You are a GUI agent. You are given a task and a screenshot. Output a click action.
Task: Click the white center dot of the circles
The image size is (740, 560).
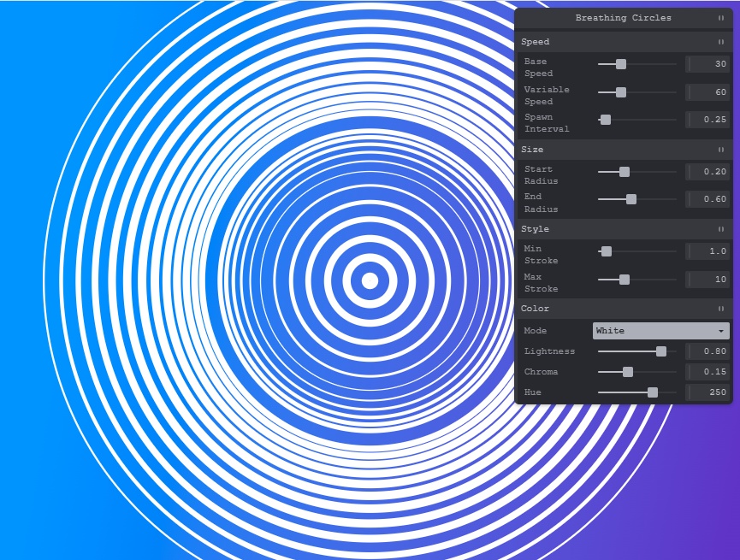[370, 280]
